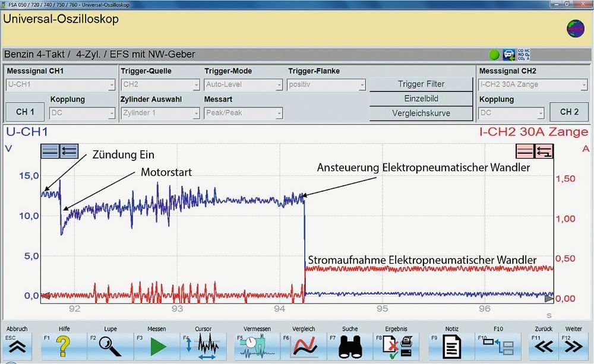The height and width of the screenshot is (364, 594).
Task: Click the Trigger Filter button
Action: tap(421, 84)
